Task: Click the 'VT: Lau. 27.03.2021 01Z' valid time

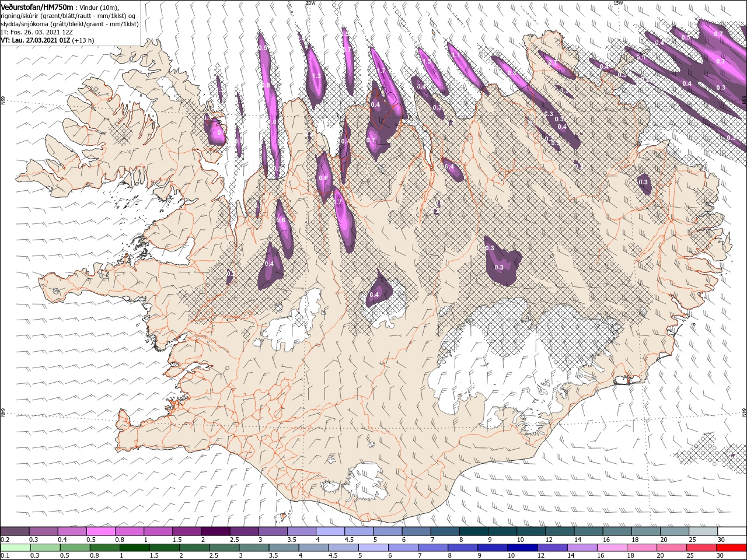Action: [x=36, y=40]
